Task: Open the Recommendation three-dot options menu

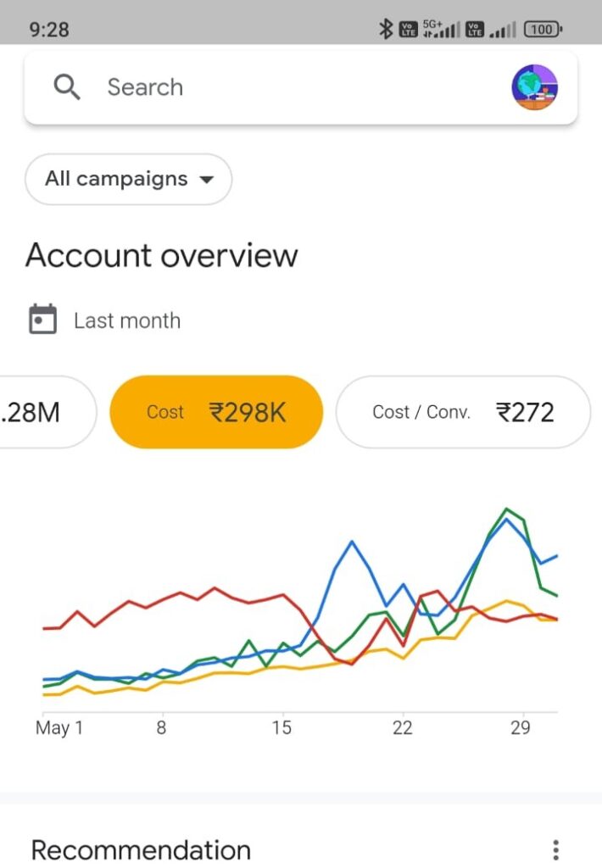Action: (555, 849)
